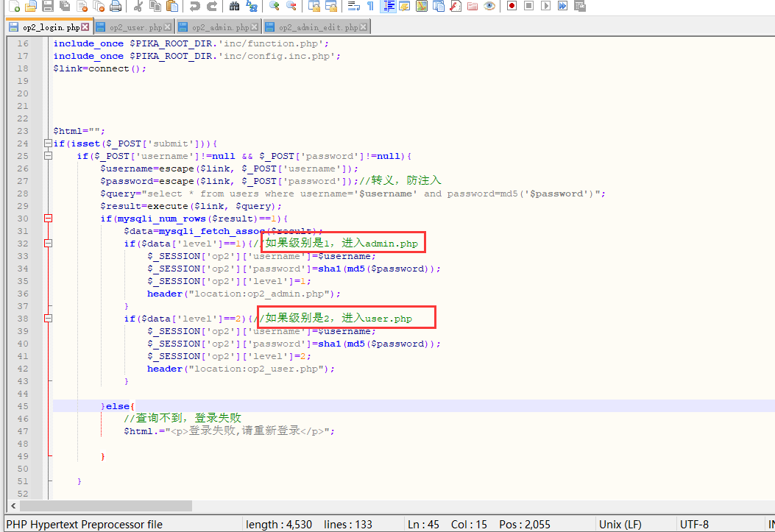Viewport: 775px width, 532px height.
Task: Click 'length : 4,530' in the status bar
Action: [279, 524]
